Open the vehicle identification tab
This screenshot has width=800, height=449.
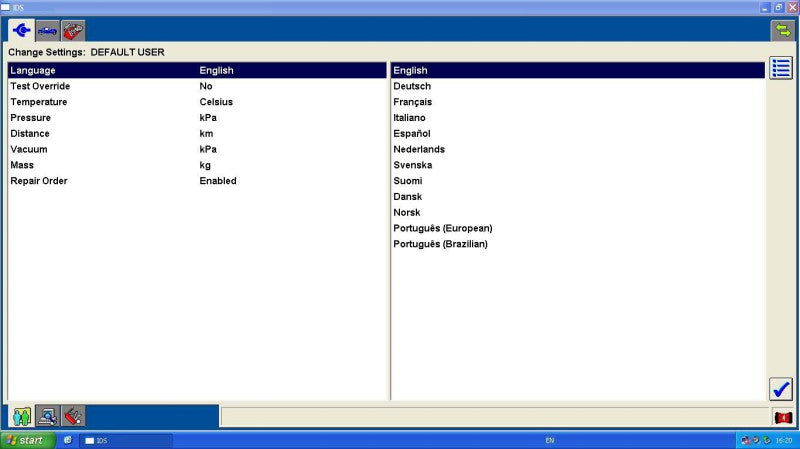pyautogui.click(x=47, y=31)
